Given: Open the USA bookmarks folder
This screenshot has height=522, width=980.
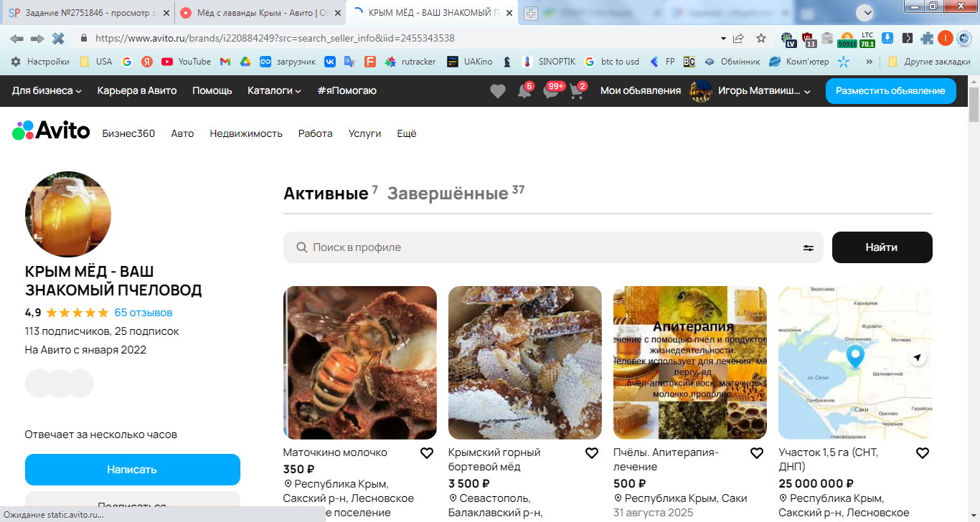Looking at the screenshot, I should (96, 62).
